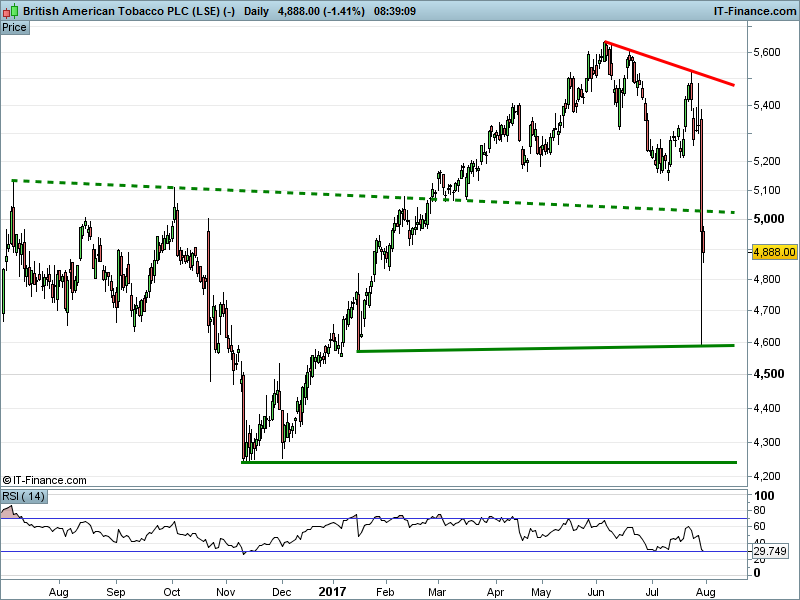Click the candlestick icon beside chart title
The width and height of the screenshot is (800, 600).
[11, 11]
